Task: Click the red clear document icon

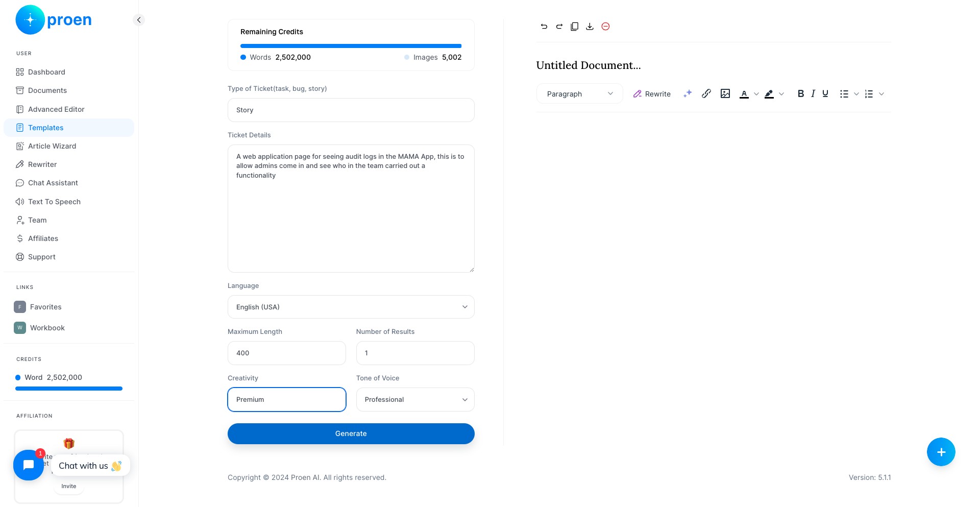Action: tap(605, 27)
